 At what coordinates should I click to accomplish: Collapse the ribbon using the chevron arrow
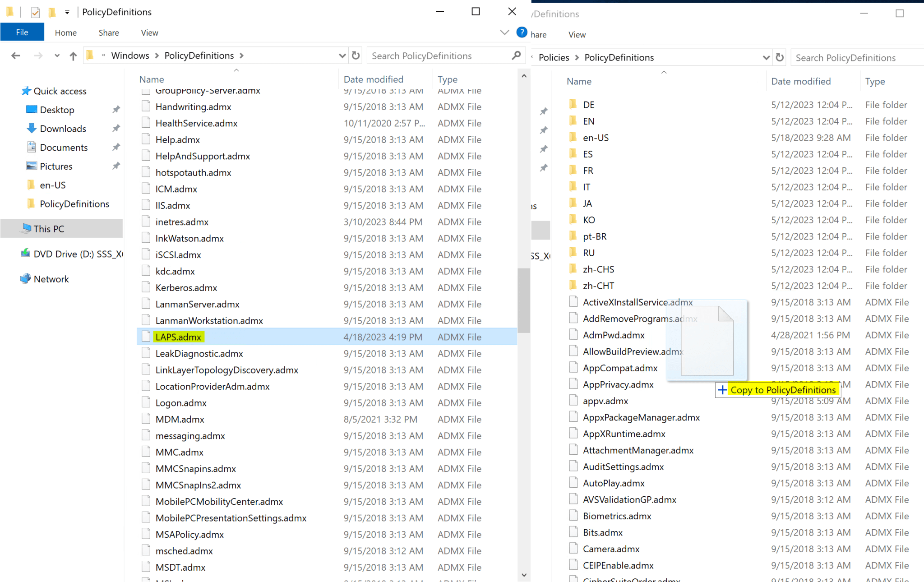[504, 32]
